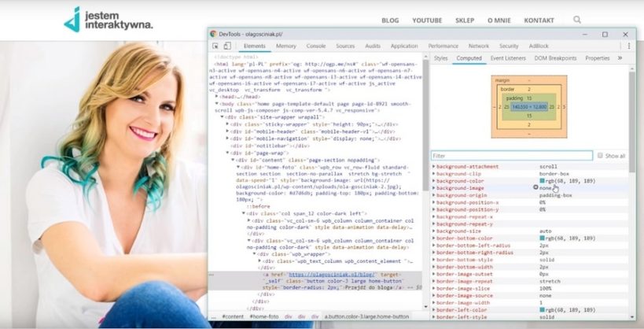Click the border-bottom-color swatch
This screenshot has width=644, height=329.
pos(542,238)
